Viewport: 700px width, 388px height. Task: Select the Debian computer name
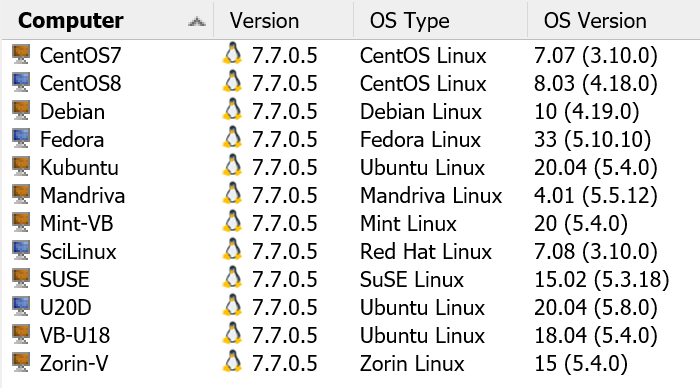tap(72, 112)
